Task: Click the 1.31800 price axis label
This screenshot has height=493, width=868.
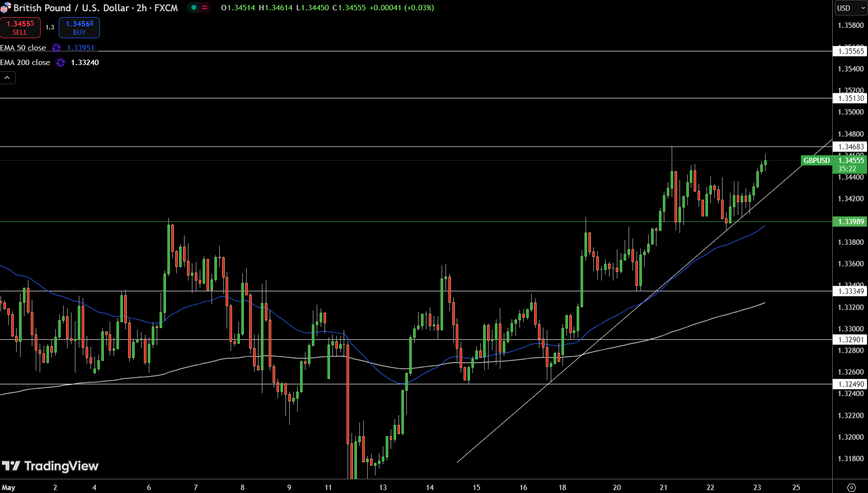Action: tap(851, 459)
